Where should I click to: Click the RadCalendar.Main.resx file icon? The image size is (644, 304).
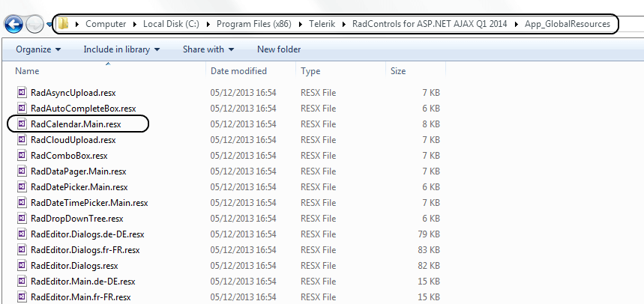pos(22,124)
